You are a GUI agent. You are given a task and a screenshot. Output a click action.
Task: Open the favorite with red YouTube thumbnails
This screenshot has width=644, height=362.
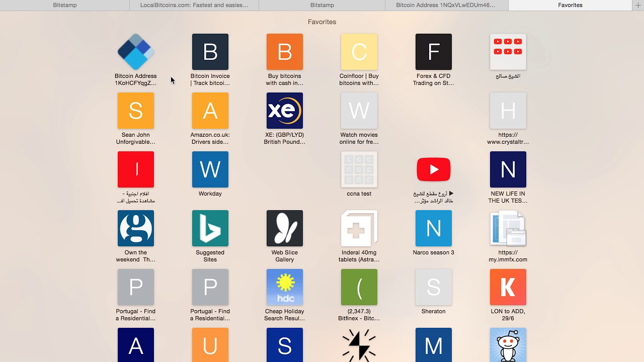coord(508,52)
